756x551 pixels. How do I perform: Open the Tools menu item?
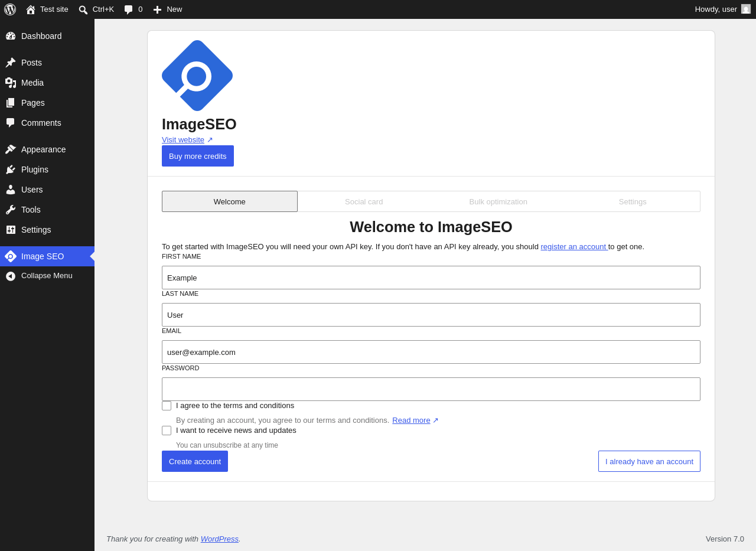click(47, 210)
